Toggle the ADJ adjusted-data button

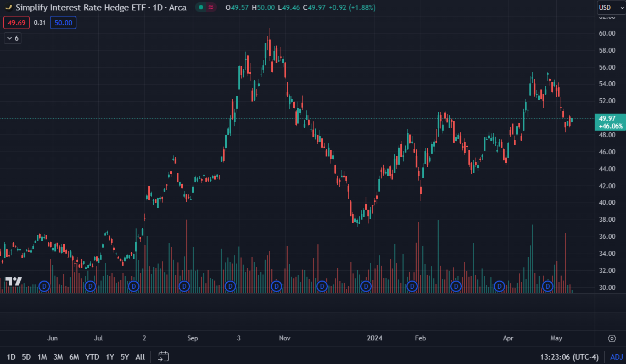coord(617,357)
